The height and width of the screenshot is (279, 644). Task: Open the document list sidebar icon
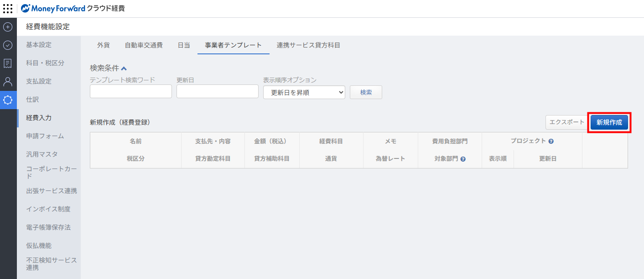point(8,63)
